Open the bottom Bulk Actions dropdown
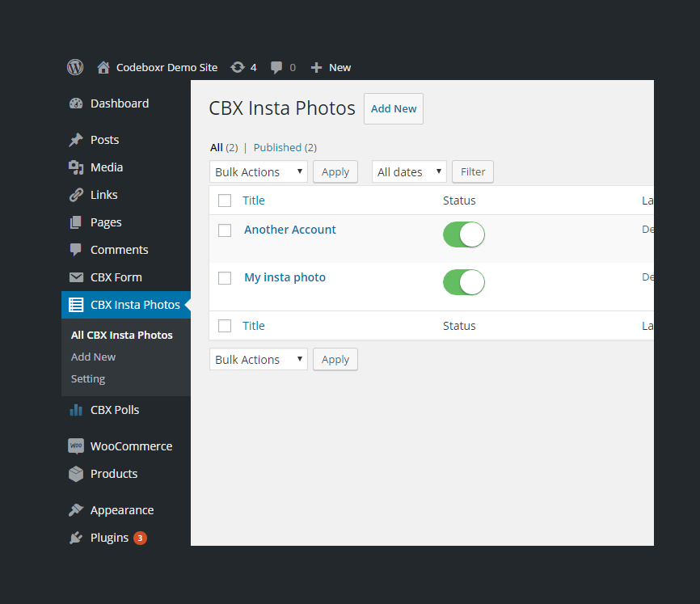This screenshot has height=604, width=700. pos(259,359)
